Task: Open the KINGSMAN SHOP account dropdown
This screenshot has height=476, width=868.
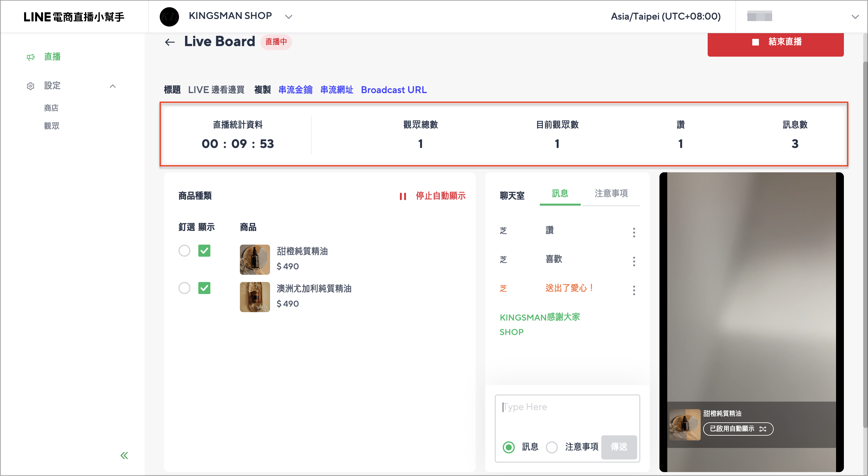Action: 288,17
